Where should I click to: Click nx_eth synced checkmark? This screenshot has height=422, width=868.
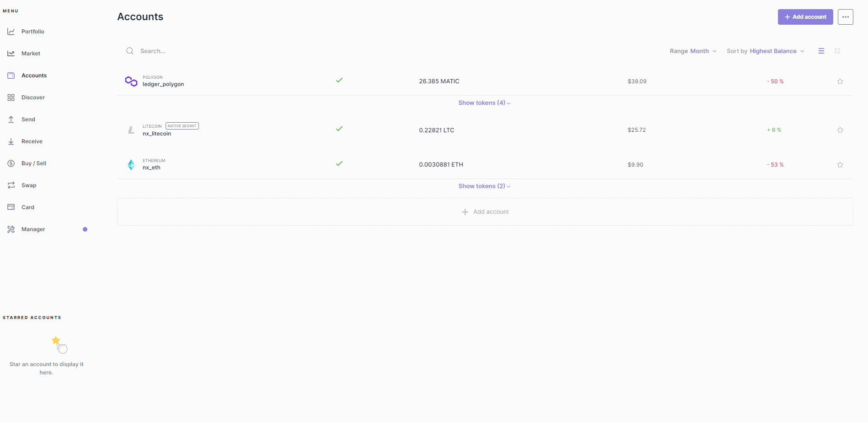(339, 163)
